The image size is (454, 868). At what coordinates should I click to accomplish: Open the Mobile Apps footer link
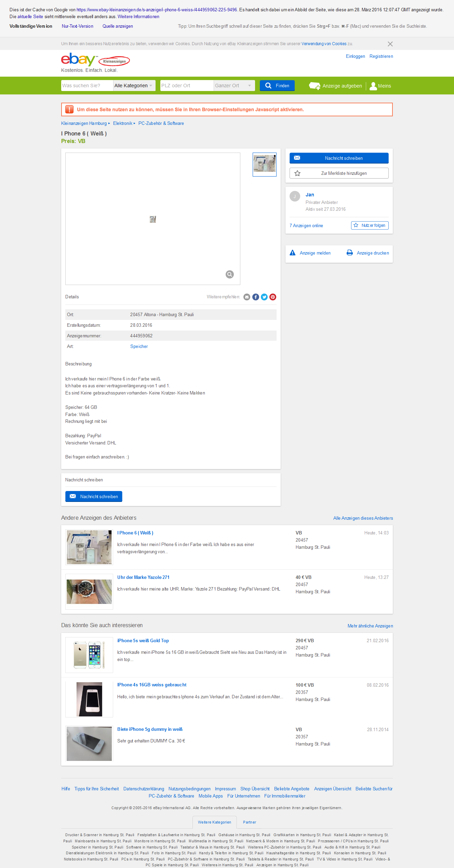(x=211, y=796)
